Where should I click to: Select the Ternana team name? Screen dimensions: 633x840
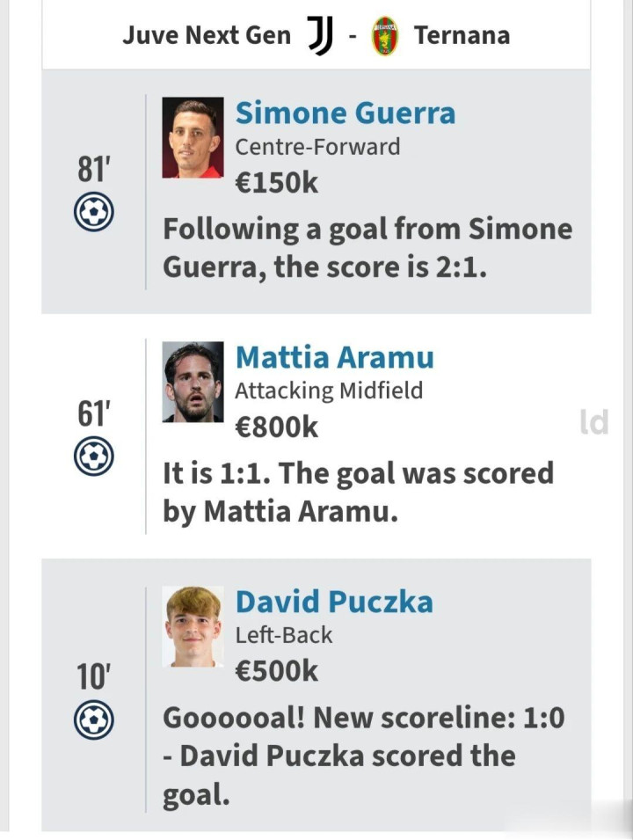point(462,35)
